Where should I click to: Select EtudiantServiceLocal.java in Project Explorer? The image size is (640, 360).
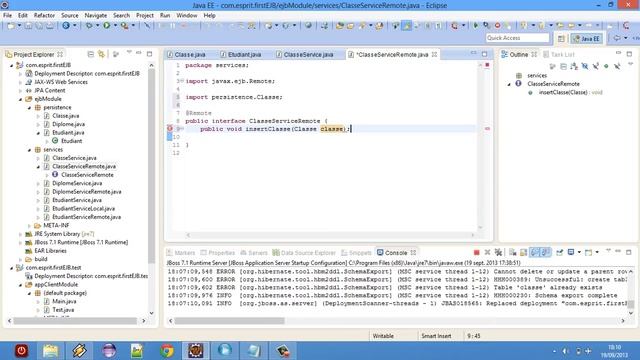click(83, 209)
